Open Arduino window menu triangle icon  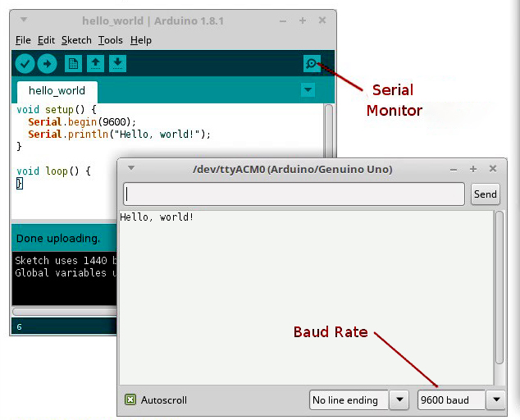[23, 19]
